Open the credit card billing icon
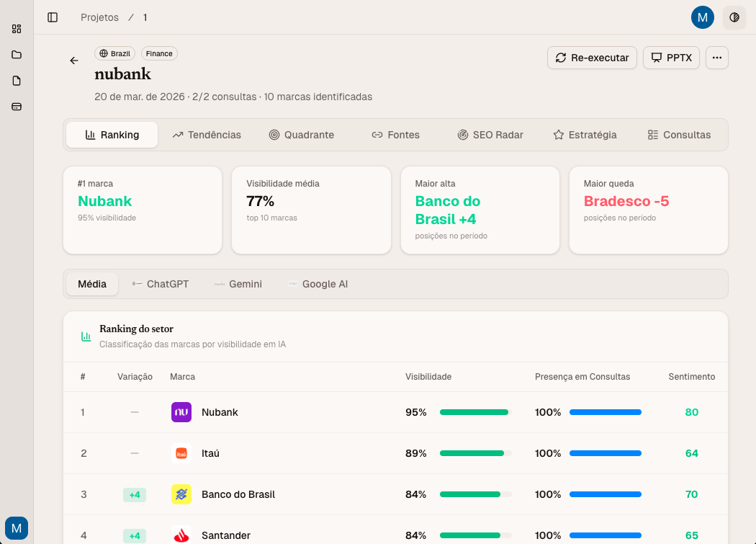Screen dimensions: 756x544 17,107
